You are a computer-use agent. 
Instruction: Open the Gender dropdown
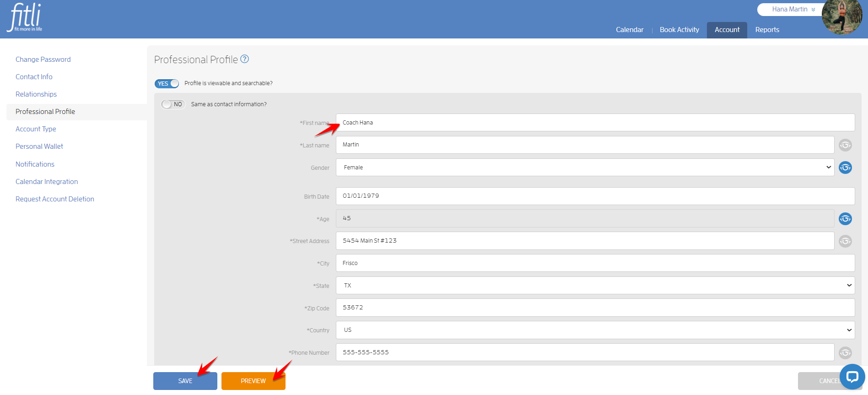[585, 168]
